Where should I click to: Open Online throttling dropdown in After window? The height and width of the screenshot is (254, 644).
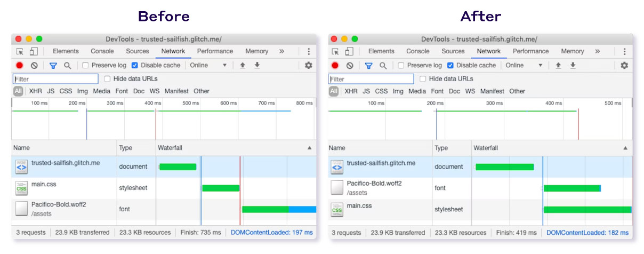(x=524, y=65)
